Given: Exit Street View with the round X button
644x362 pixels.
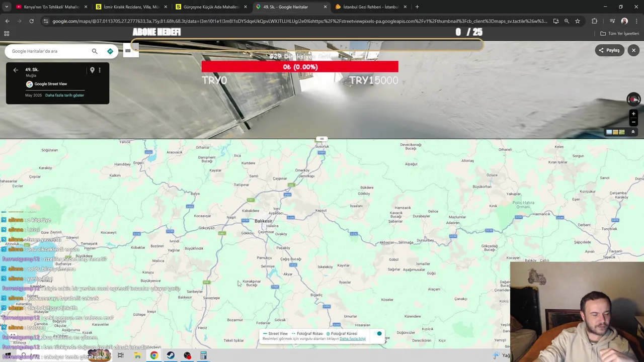Looking at the screenshot, I should (633, 50).
